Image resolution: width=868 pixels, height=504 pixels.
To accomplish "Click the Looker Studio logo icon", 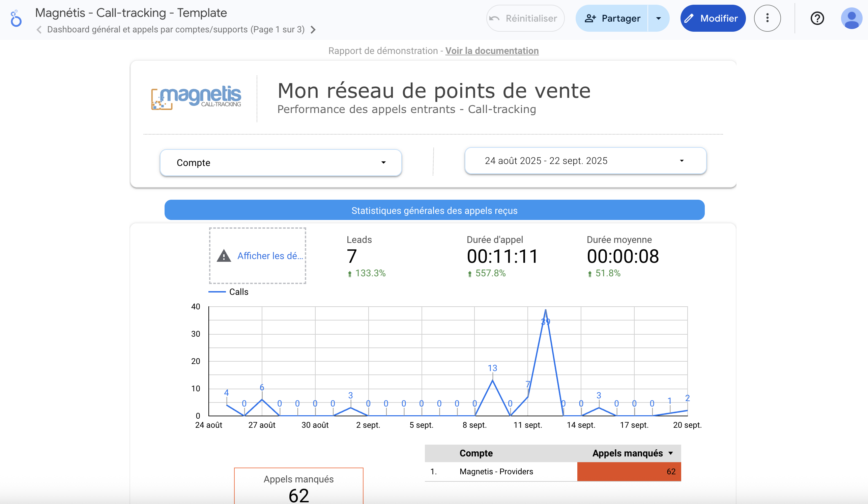I will [16, 19].
